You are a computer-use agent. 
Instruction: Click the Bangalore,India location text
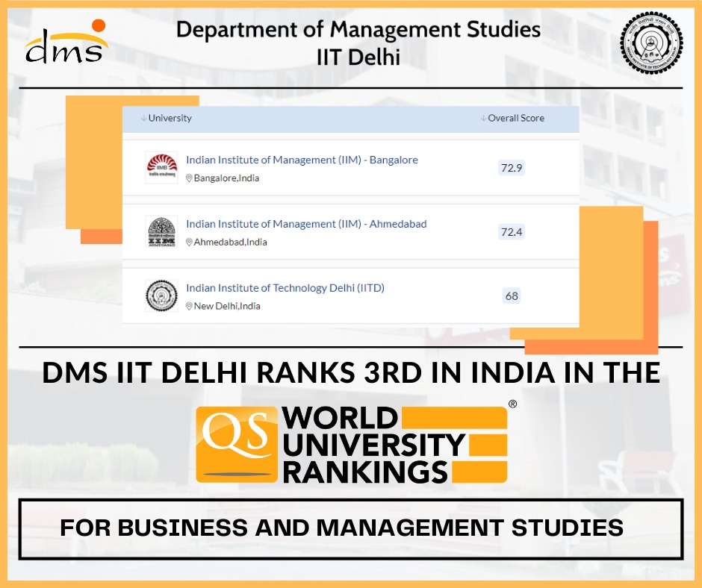[x=226, y=178]
